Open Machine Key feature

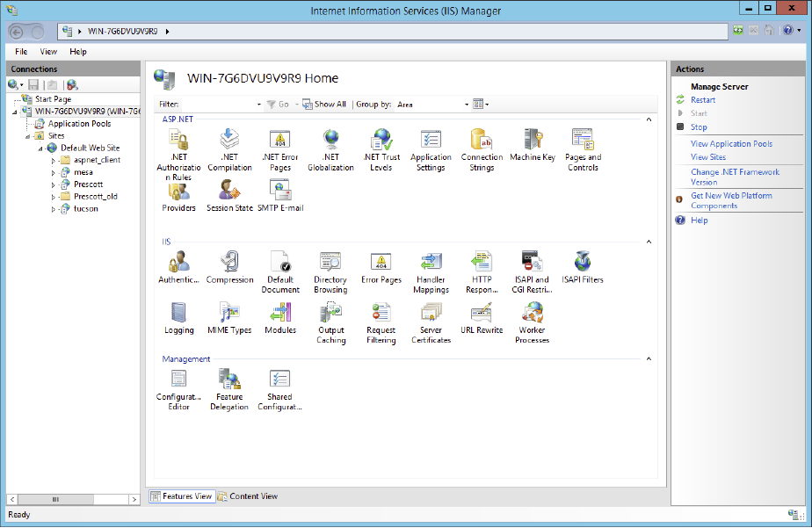533,145
